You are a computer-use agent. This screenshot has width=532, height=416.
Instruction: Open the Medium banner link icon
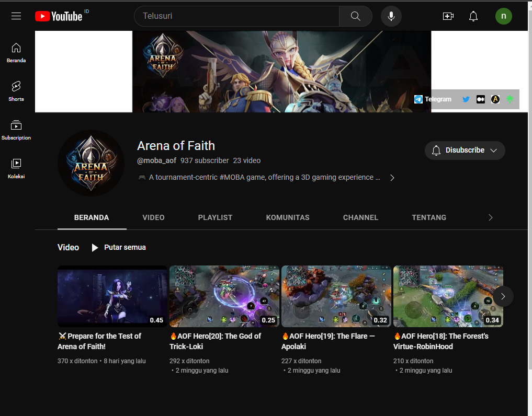[480, 99]
